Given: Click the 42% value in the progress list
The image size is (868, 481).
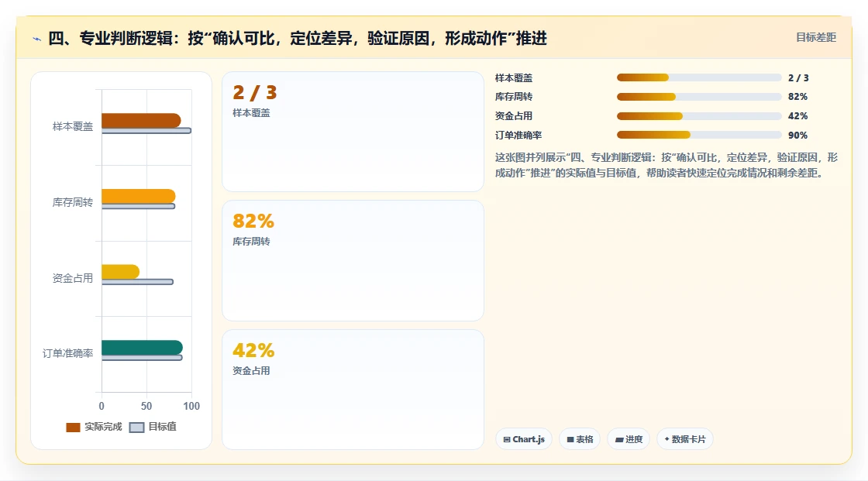Looking at the screenshot, I should pyautogui.click(x=797, y=116).
